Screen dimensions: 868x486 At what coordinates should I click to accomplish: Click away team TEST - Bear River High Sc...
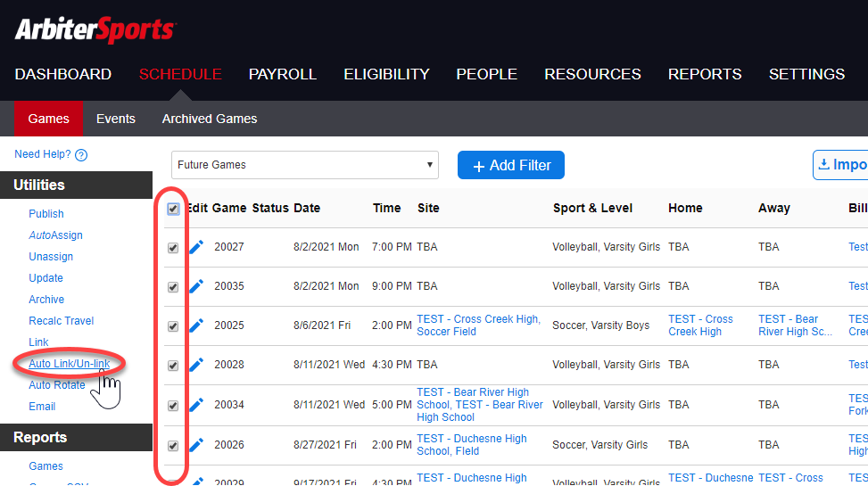pyautogui.click(x=795, y=325)
